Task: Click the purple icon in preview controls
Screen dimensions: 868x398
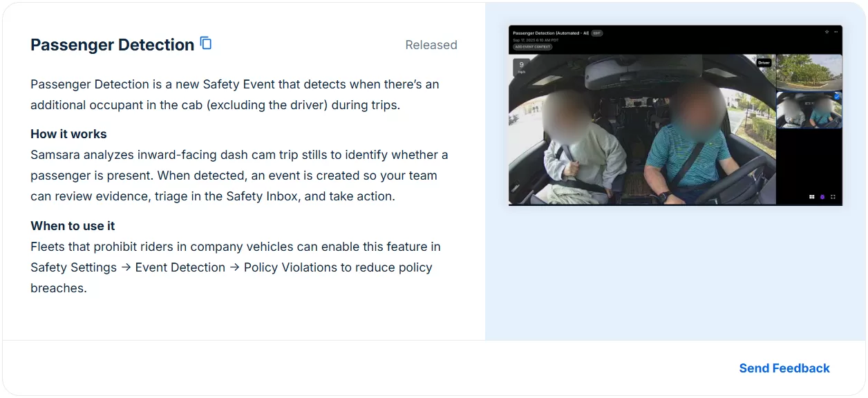Action: 822,197
